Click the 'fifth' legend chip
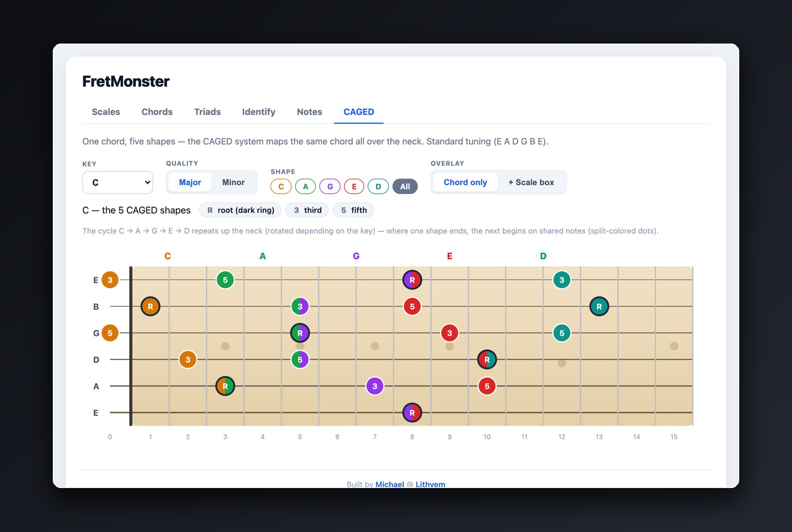 (353, 210)
